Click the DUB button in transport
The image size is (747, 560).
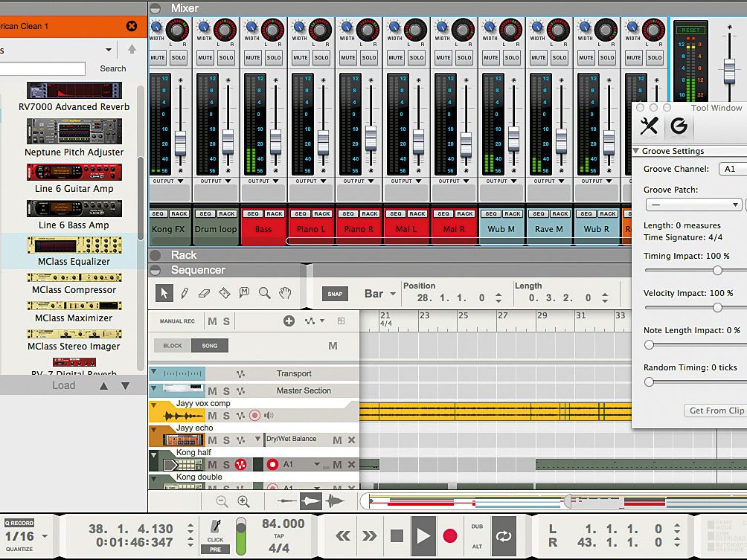coord(477,527)
